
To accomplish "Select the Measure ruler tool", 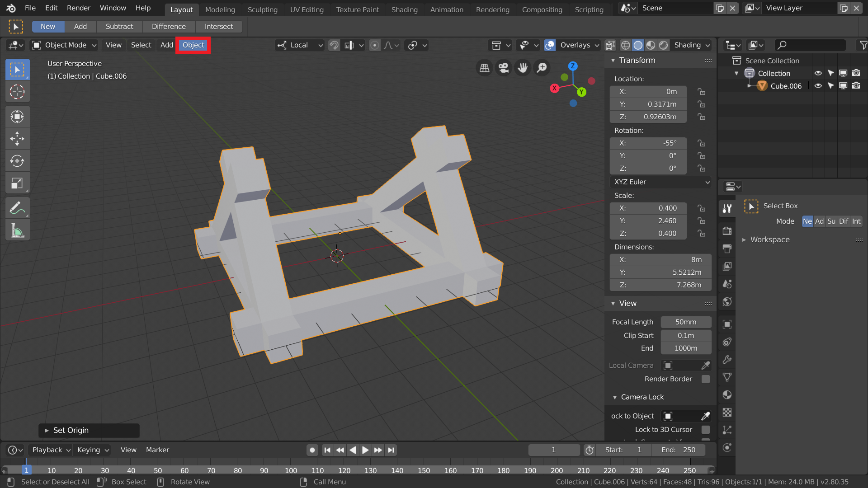I will [x=17, y=230].
